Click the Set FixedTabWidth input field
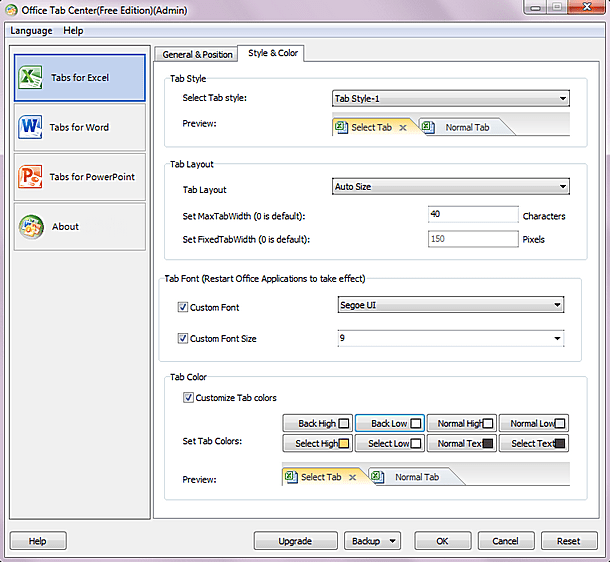Viewport: 610px width, 562px height. click(473, 239)
